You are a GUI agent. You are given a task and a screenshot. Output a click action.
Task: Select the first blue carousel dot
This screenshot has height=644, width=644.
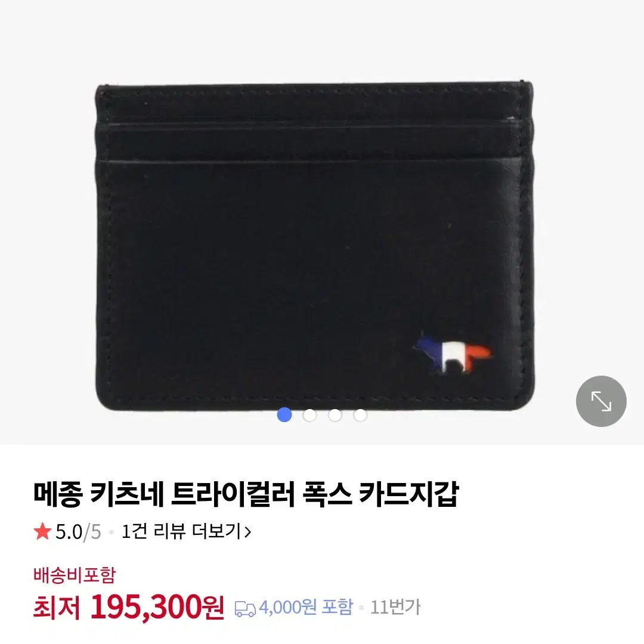tap(284, 415)
